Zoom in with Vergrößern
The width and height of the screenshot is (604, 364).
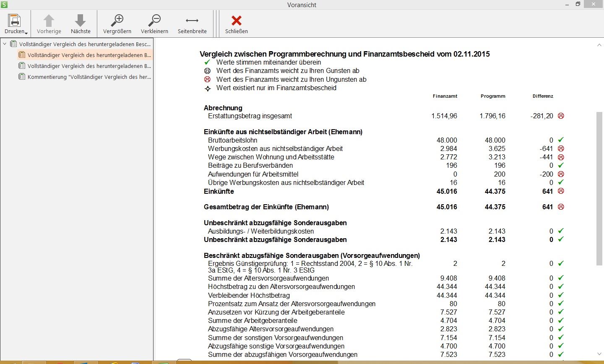(117, 24)
